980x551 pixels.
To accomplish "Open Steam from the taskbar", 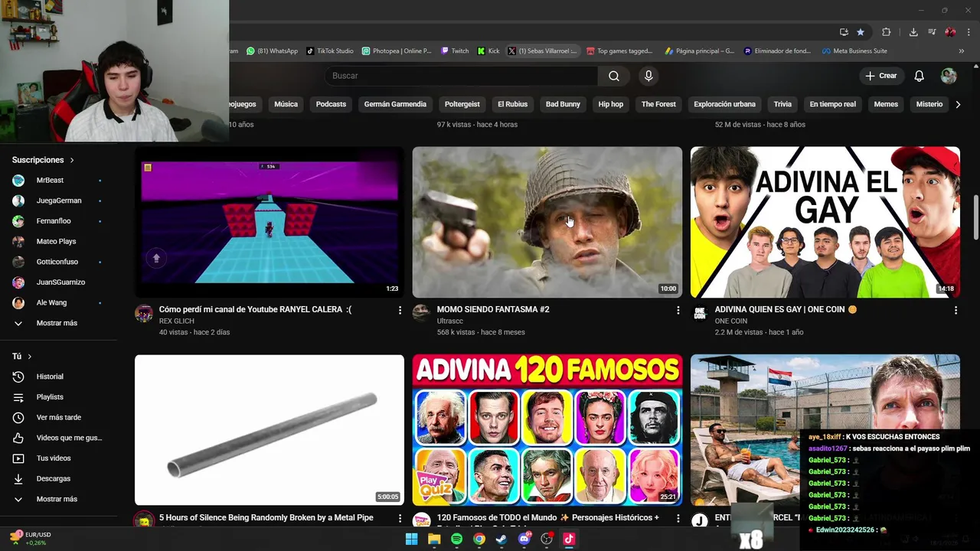I will click(501, 539).
